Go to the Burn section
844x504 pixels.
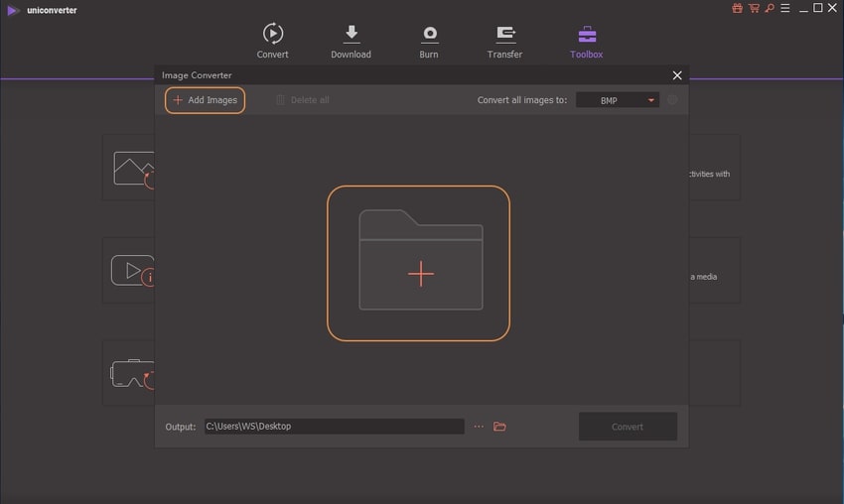point(429,41)
